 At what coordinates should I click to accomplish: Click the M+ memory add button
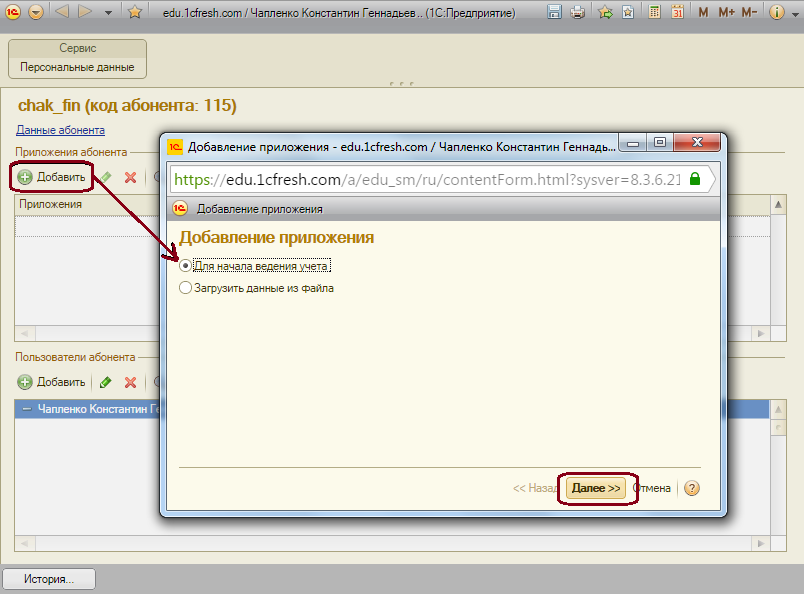727,12
